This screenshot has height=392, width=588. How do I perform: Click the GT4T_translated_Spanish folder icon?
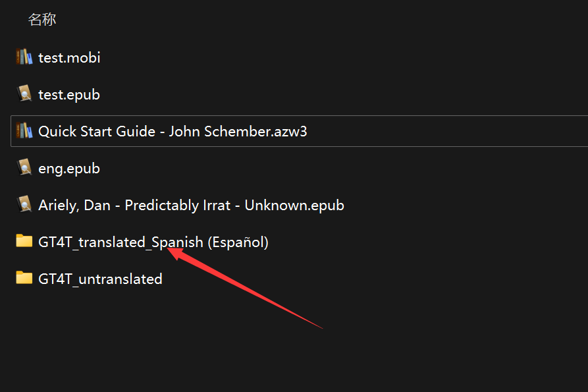click(24, 242)
